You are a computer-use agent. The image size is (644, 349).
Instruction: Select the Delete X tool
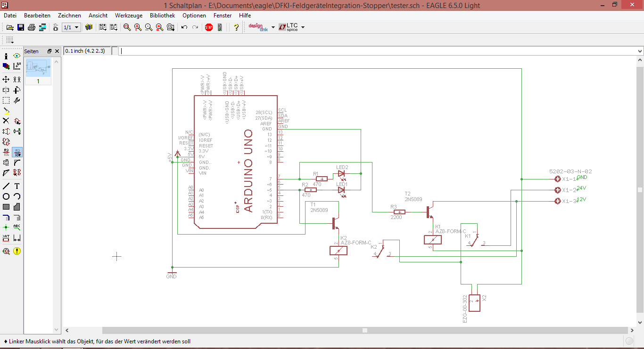[x=6, y=121]
